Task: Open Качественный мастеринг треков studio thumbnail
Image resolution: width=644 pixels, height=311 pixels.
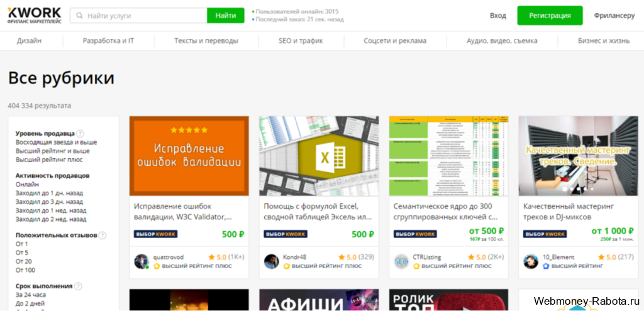Action: 579,156
